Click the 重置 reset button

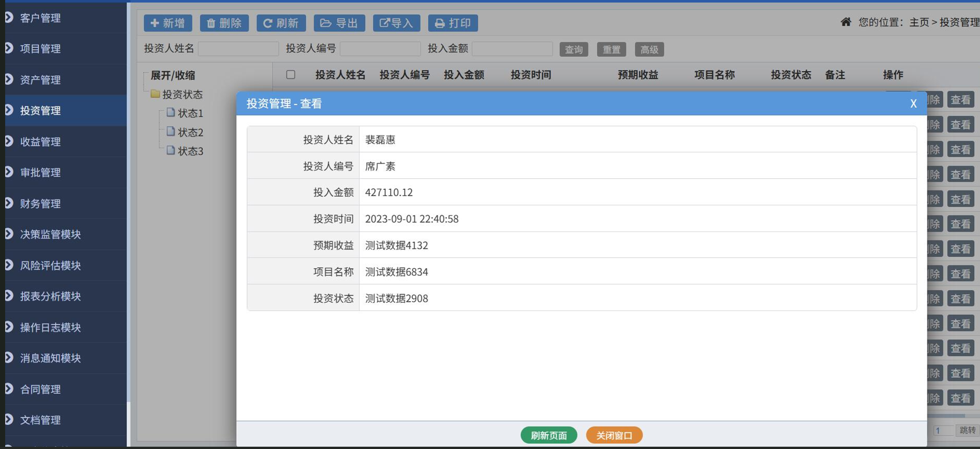point(611,49)
